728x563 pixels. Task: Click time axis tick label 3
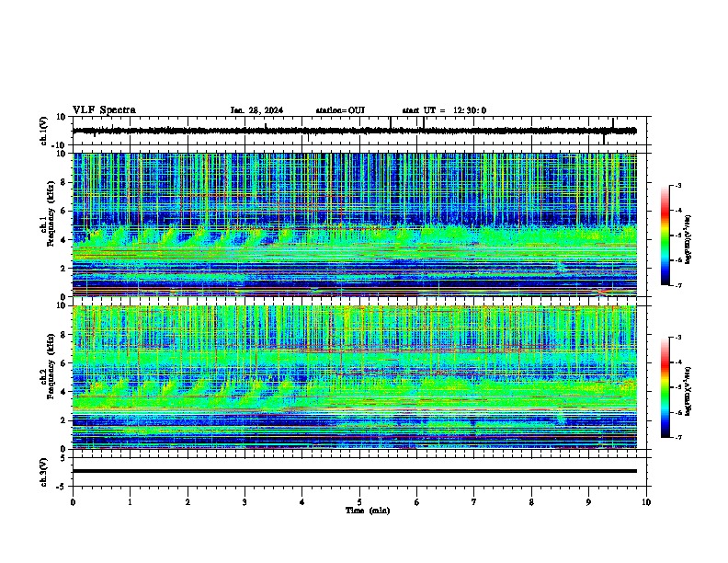click(245, 502)
